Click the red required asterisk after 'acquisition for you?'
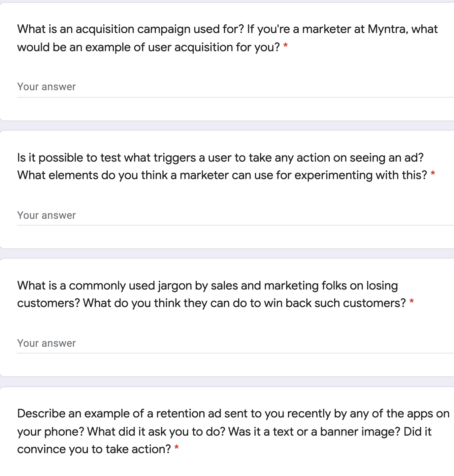This screenshot has height=476, width=454. click(286, 46)
